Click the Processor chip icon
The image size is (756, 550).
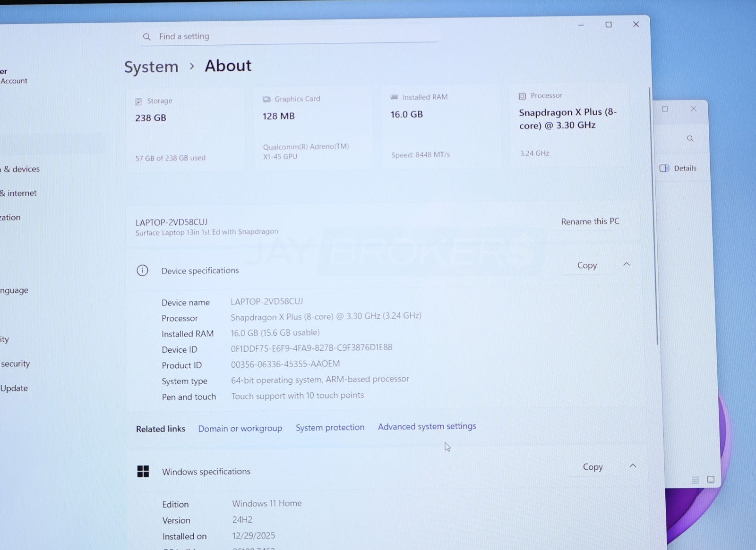coord(522,96)
